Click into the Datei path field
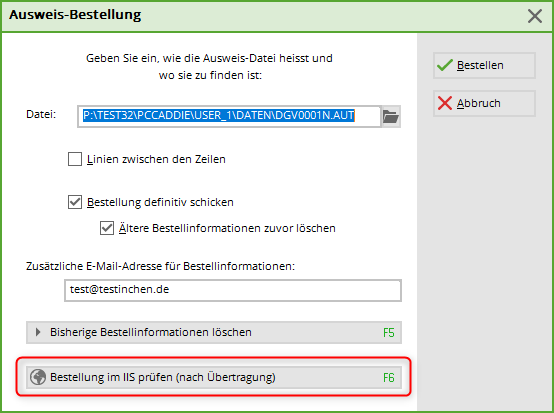554x413 pixels. click(x=229, y=116)
